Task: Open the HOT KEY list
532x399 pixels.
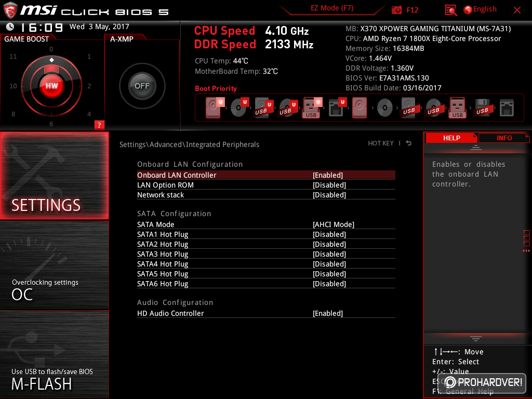Action: (381, 143)
